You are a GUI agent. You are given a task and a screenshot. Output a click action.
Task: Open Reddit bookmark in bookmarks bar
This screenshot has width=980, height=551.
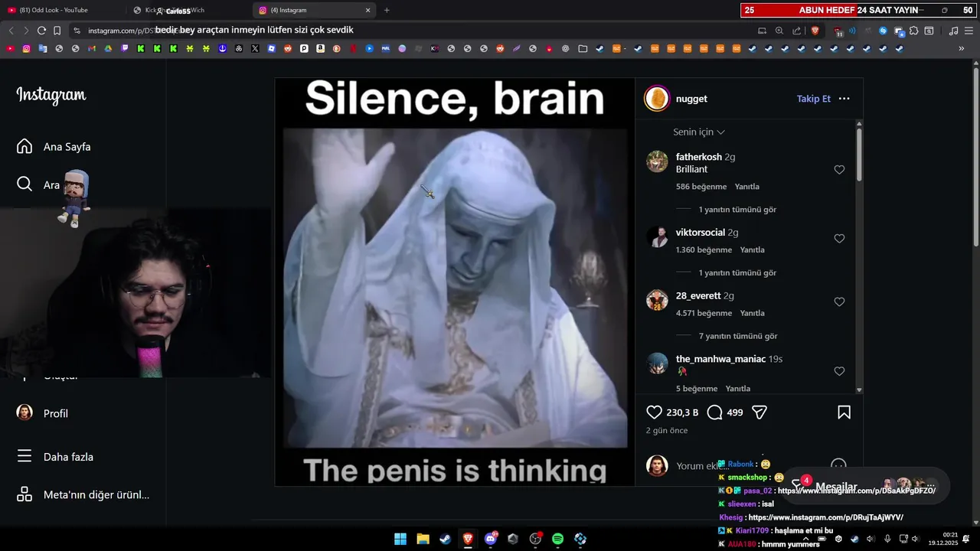(288, 48)
